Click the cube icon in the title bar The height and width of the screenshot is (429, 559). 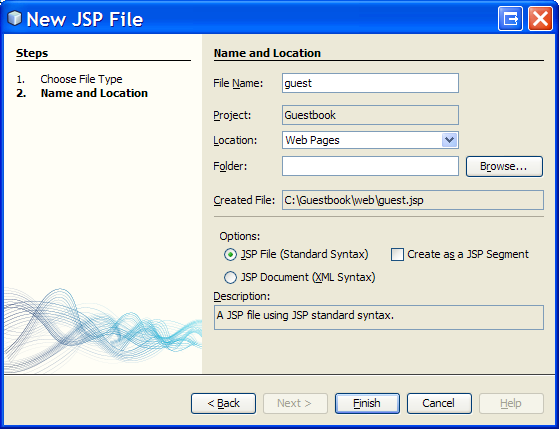[x=14, y=18]
